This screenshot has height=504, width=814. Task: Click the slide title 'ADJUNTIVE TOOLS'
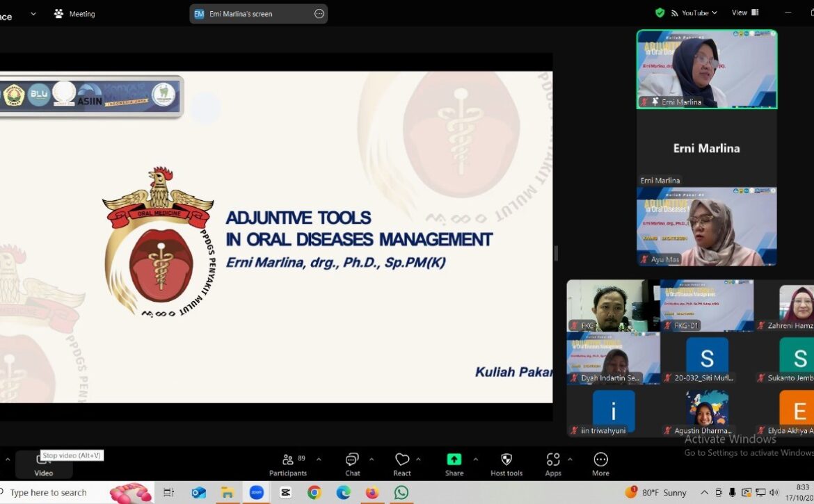298,218
